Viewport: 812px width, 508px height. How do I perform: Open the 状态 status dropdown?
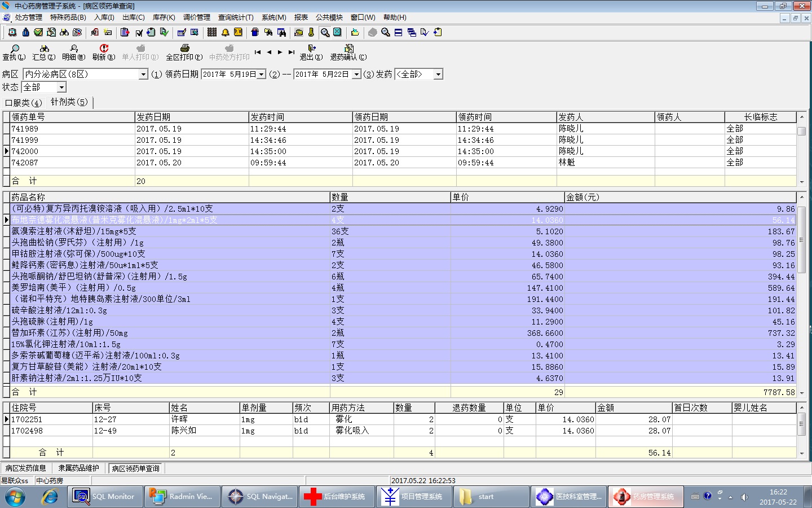pyautogui.click(x=61, y=87)
